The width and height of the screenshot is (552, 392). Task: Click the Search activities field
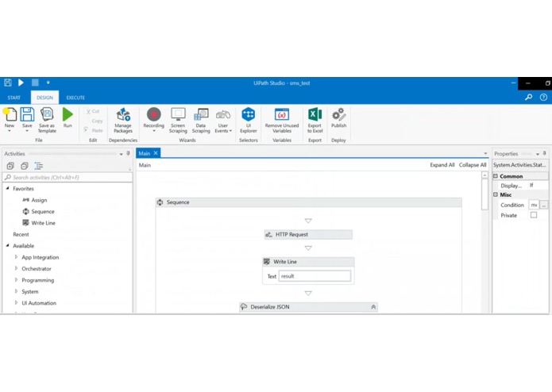click(68, 177)
